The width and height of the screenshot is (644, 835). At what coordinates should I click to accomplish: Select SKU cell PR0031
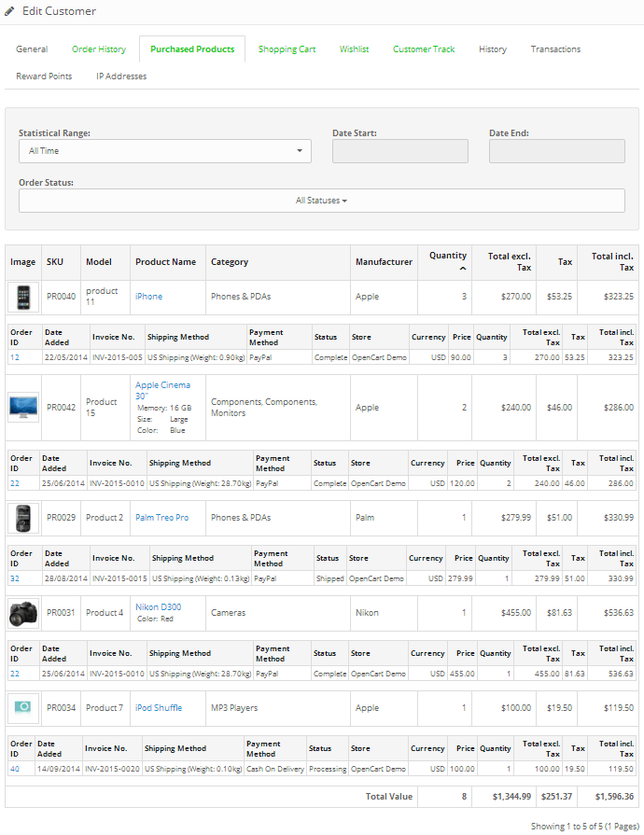pyautogui.click(x=62, y=613)
